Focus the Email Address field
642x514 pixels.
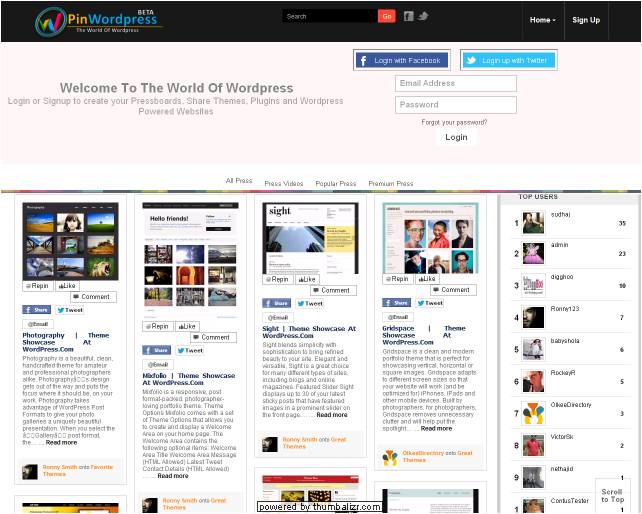(x=455, y=83)
